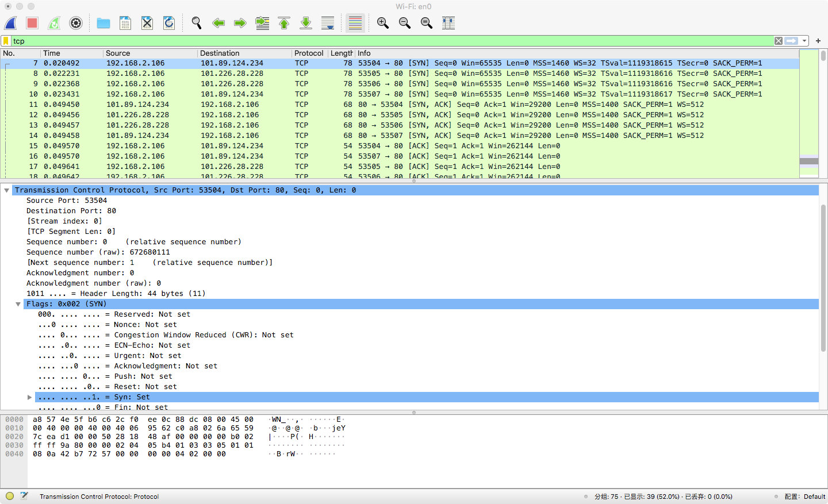Sort packets by Time column

(x=72, y=53)
